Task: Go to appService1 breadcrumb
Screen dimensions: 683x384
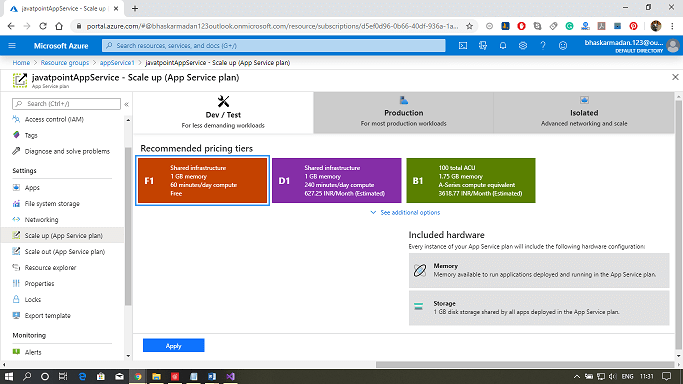Action: [117, 63]
